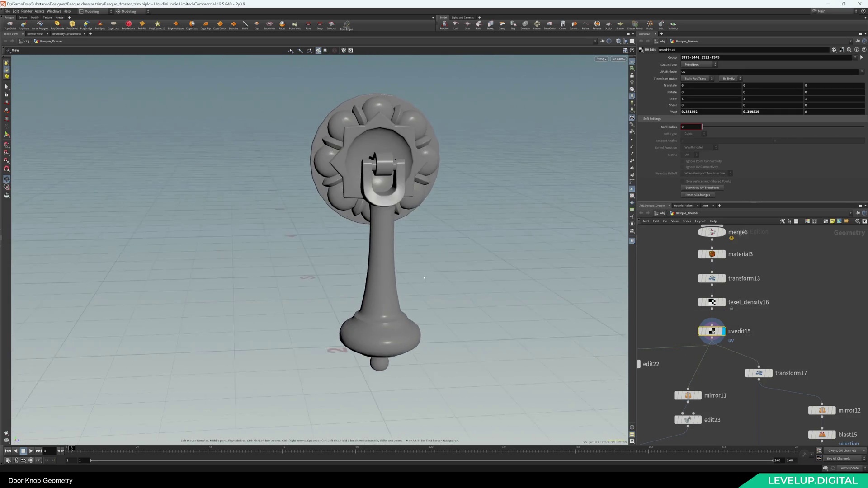This screenshot has width=868, height=488.
Task: Jump to first frame on timeline
Action: (x=8, y=451)
